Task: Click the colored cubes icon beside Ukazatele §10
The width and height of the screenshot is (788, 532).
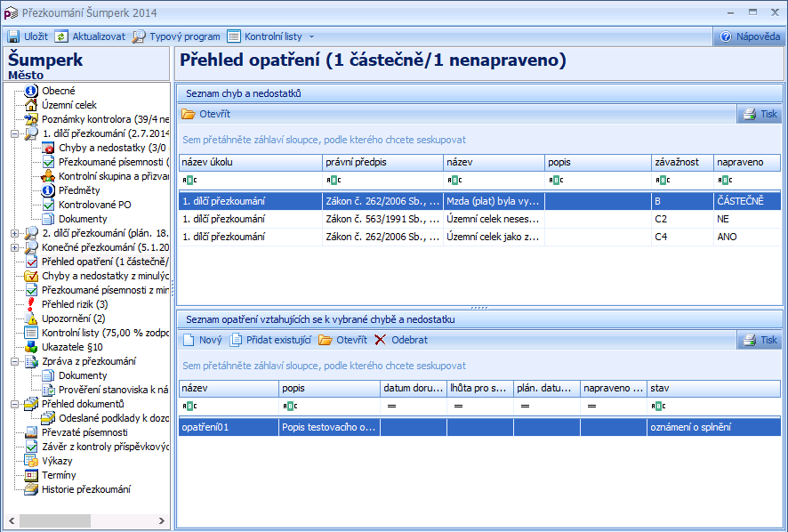Action: tap(31, 347)
